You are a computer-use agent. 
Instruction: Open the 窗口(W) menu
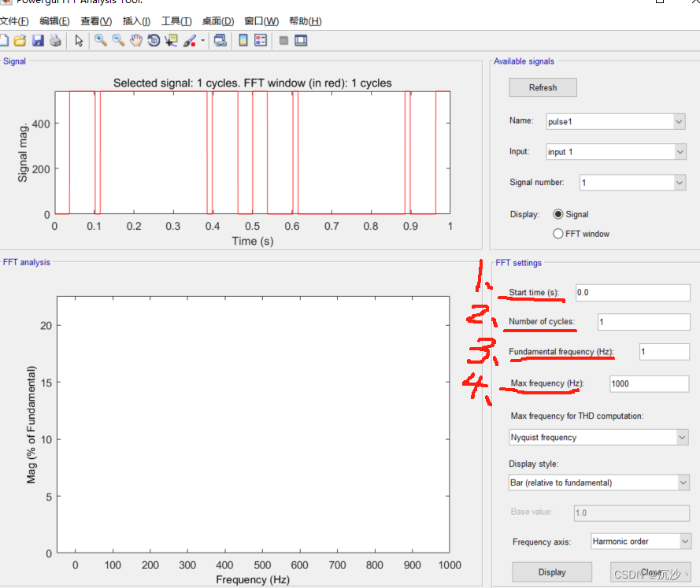tap(261, 21)
